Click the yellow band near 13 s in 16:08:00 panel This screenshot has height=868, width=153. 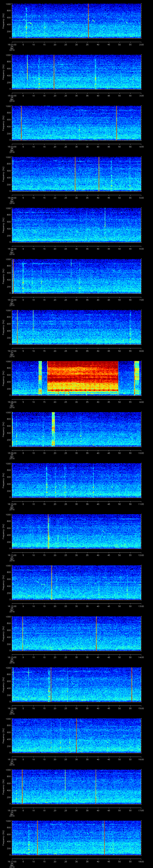pyautogui.click(x=40, y=378)
